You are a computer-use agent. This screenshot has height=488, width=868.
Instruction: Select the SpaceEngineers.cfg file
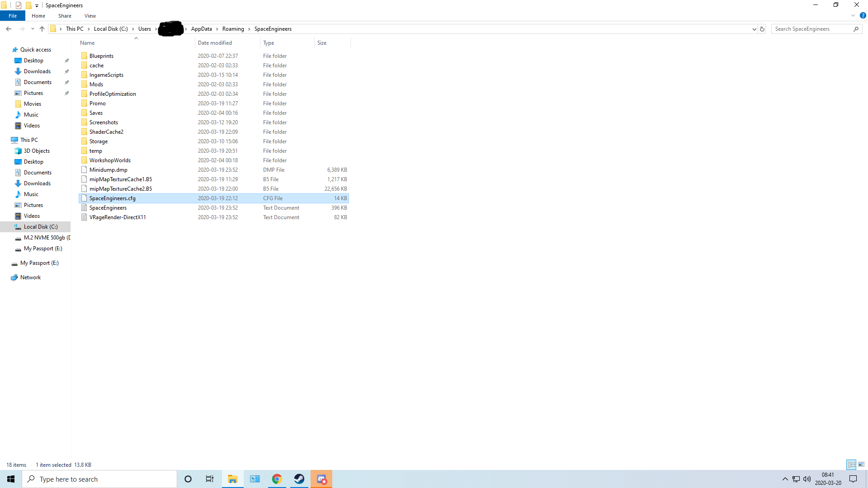(x=214, y=198)
